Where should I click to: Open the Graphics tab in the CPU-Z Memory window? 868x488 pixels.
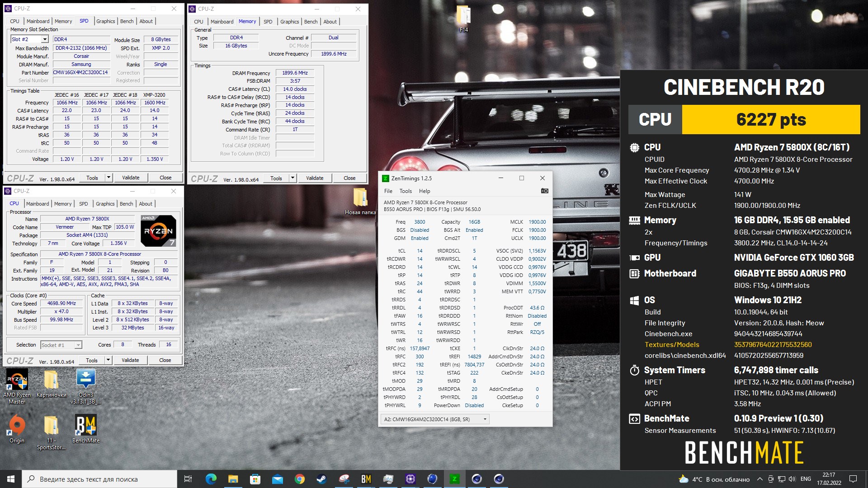click(289, 22)
